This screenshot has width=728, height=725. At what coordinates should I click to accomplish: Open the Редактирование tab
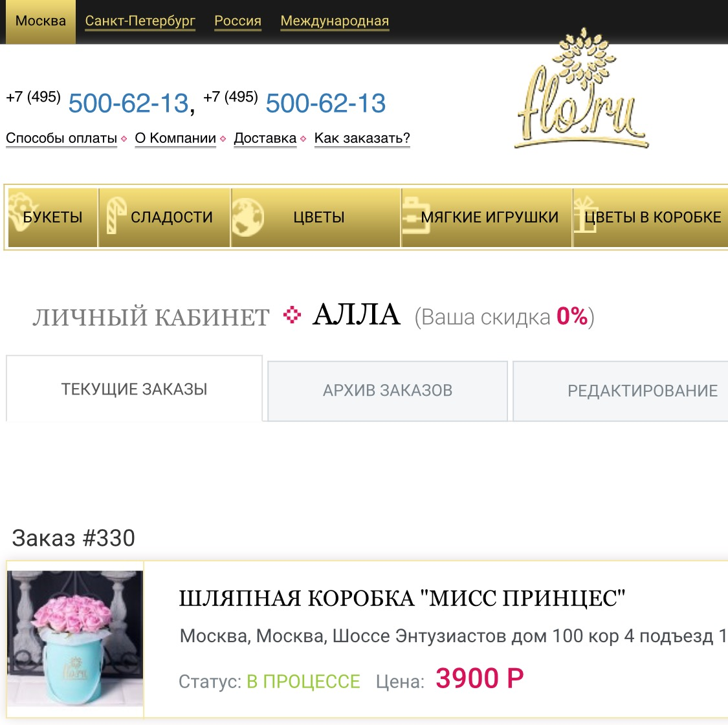point(621,391)
